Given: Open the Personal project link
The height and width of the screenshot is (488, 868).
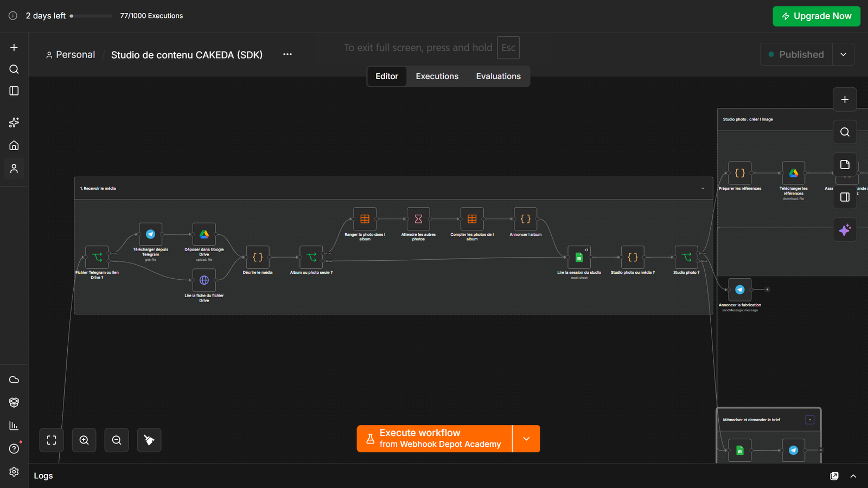Looking at the screenshot, I should coord(71,55).
